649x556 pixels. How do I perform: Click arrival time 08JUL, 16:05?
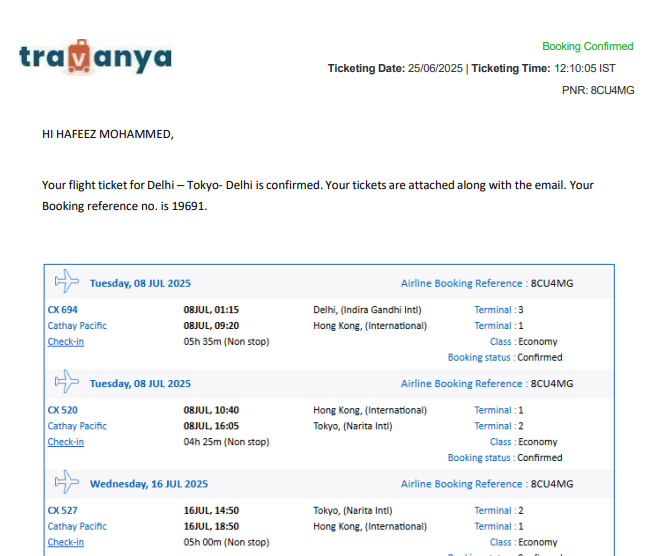pos(211,426)
